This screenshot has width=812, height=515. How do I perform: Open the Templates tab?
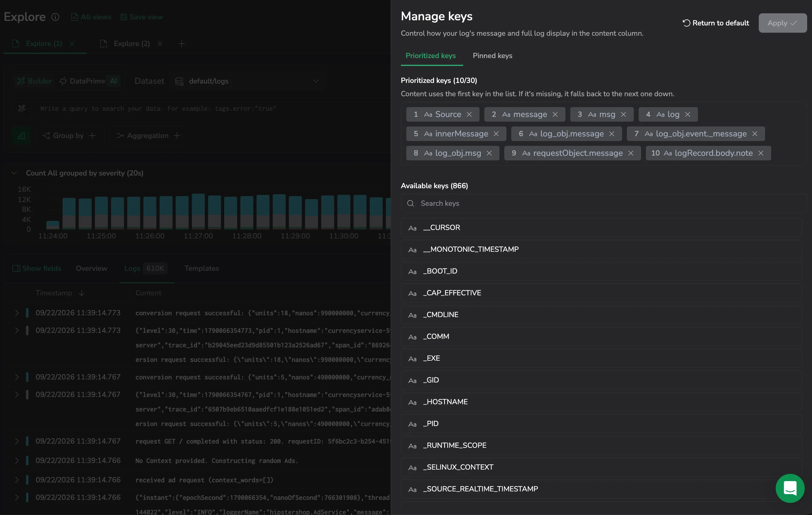[202, 268]
